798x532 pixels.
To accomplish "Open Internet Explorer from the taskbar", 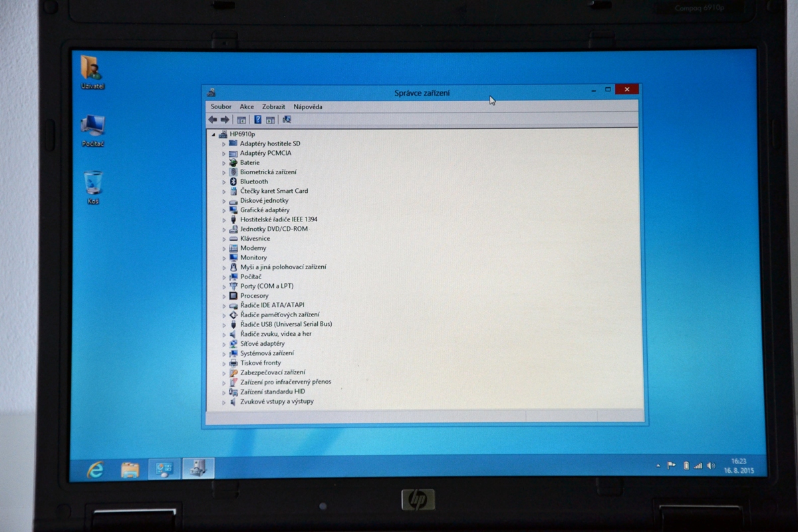I will (96, 469).
